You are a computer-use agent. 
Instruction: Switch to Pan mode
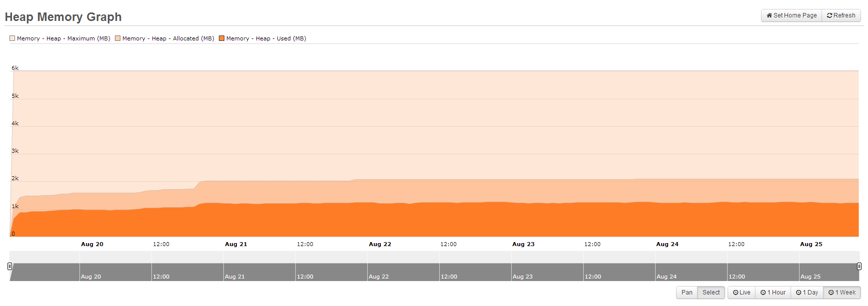(x=687, y=293)
